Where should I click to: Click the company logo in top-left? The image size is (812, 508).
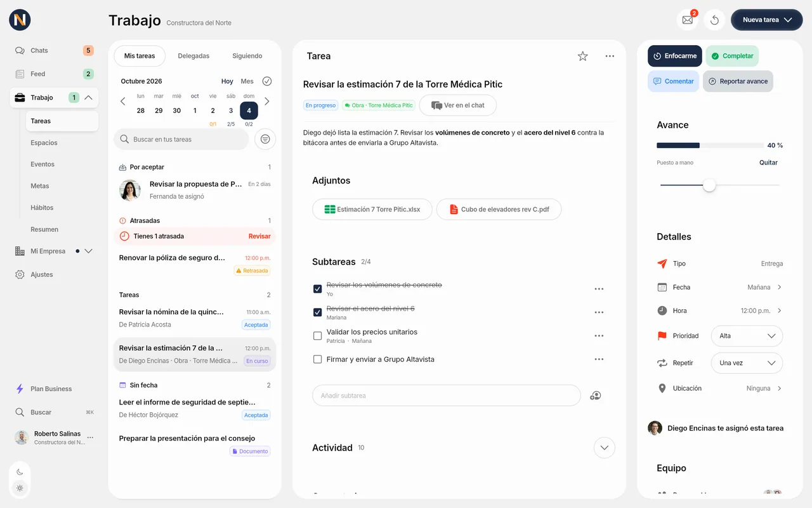(20, 20)
